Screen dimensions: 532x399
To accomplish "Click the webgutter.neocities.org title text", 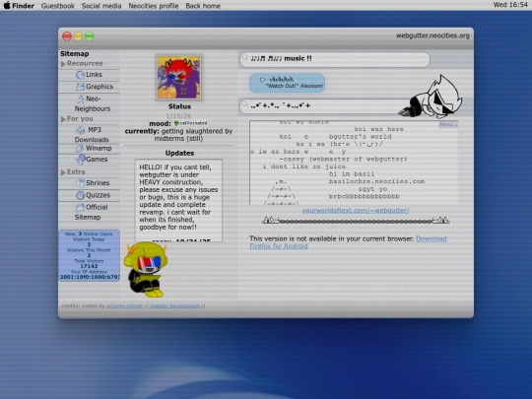I will point(432,35).
